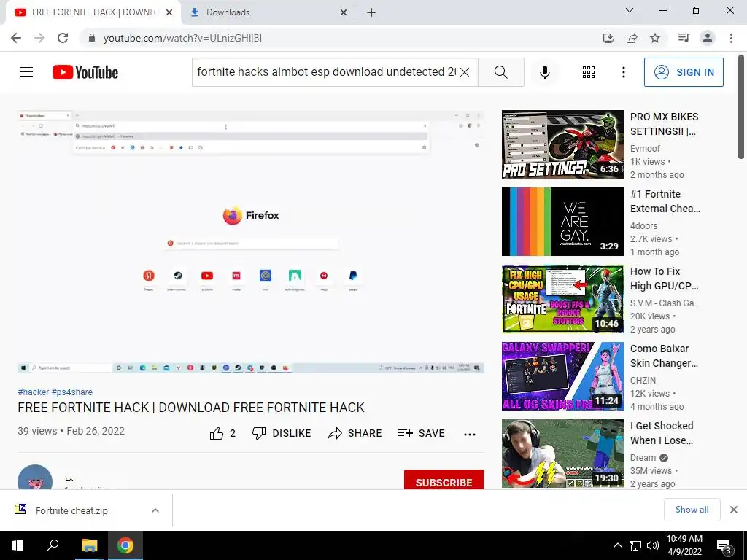747x560 pixels.
Task: Open the Windows notification center
Action: (x=724, y=545)
